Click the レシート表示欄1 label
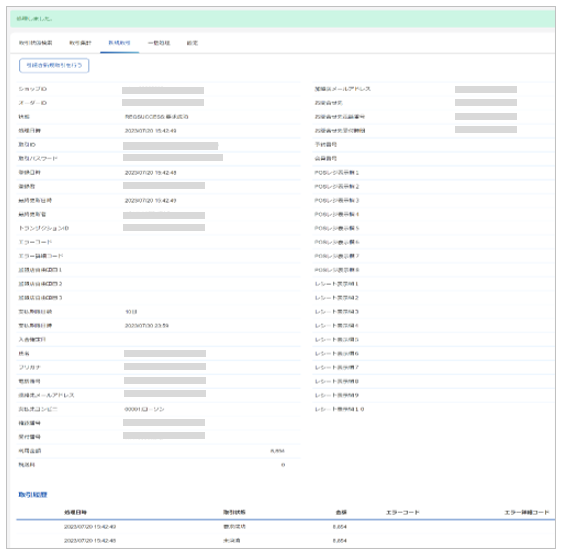Image resolution: width=563 pixels, height=558 pixels. pyautogui.click(x=337, y=284)
